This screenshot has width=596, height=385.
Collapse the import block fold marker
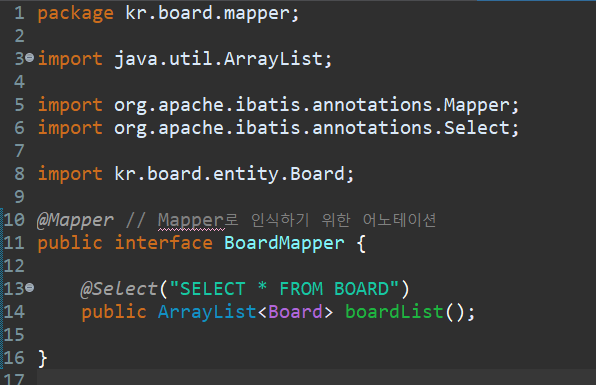point(30,58)
